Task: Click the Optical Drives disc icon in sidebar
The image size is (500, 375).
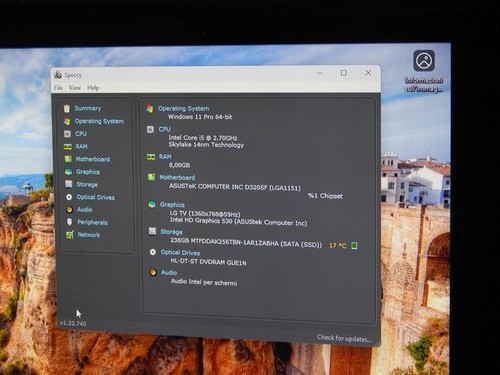Action: (69, 197)
